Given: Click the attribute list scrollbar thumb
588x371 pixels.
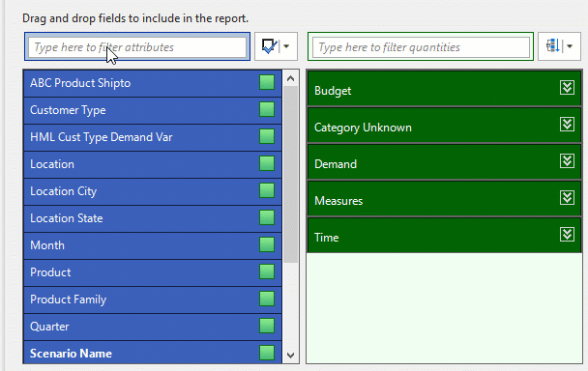Looking at the screenshot, I should tap(290, 174).
